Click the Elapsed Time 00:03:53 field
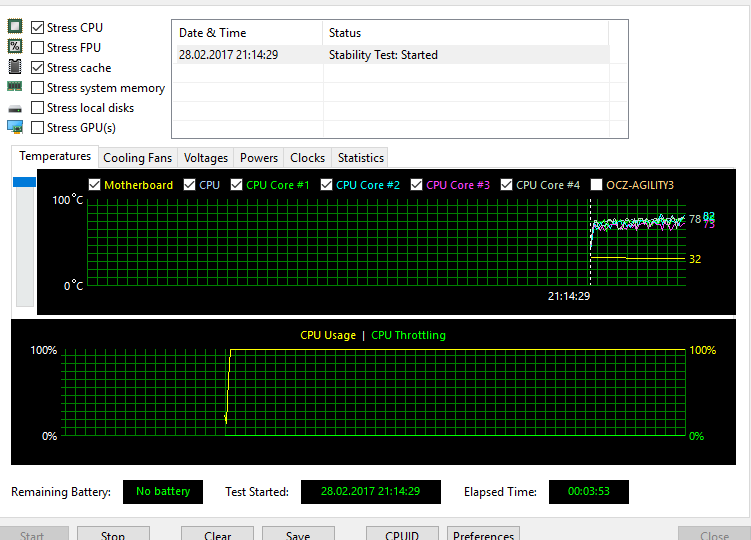This screenshot has height=540, width=751. coord(589,492)
